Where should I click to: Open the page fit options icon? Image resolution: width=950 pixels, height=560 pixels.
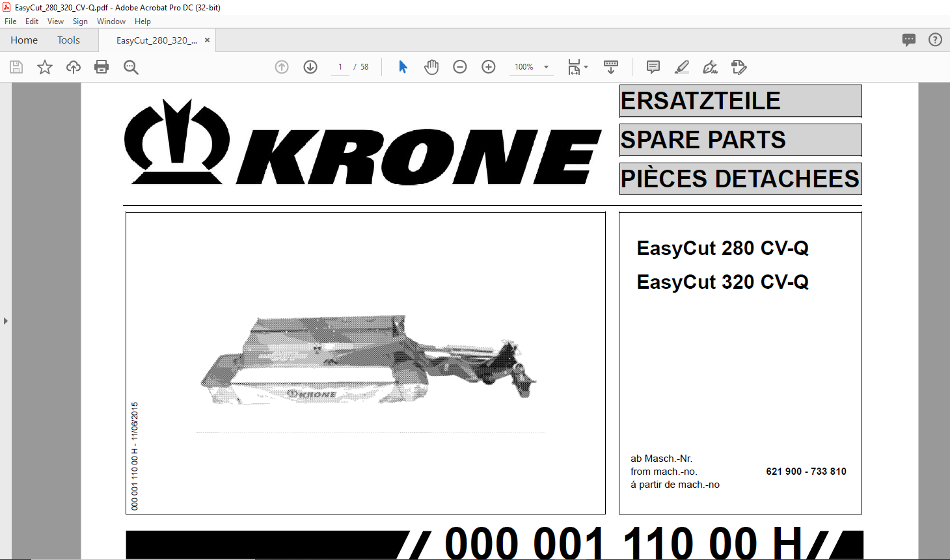(x=577, y=67)
